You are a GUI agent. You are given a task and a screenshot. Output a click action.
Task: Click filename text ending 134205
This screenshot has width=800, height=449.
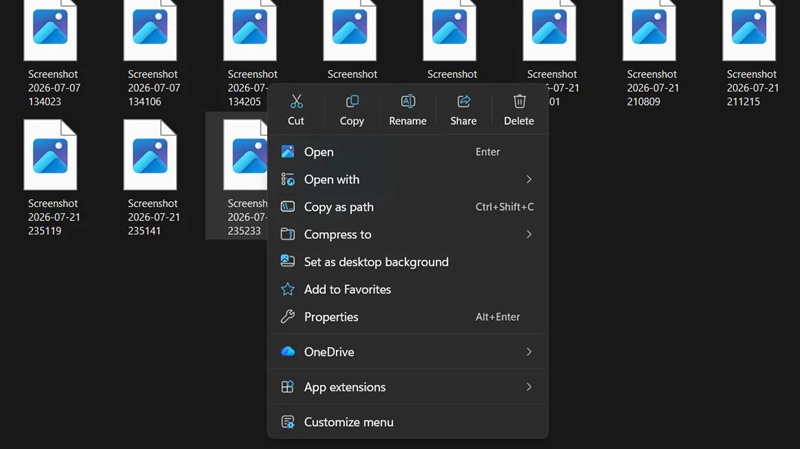(x=247, y=88)
